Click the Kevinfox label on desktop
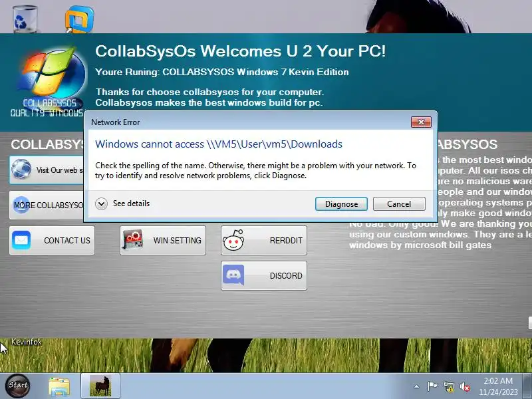The height and width of the screenshot is (399, 532). click(27, 342)
